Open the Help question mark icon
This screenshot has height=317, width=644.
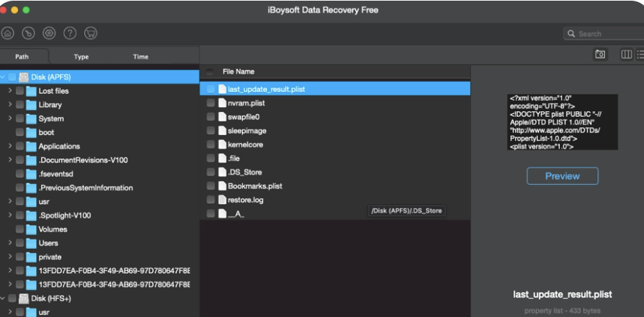[70, 33]
